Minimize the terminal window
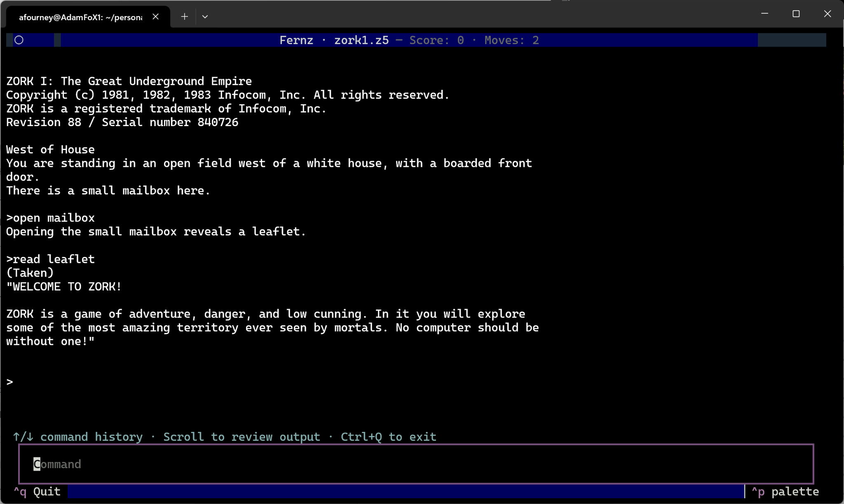Image resolution: width=844 pixels, height=504 pixels. 764,14
